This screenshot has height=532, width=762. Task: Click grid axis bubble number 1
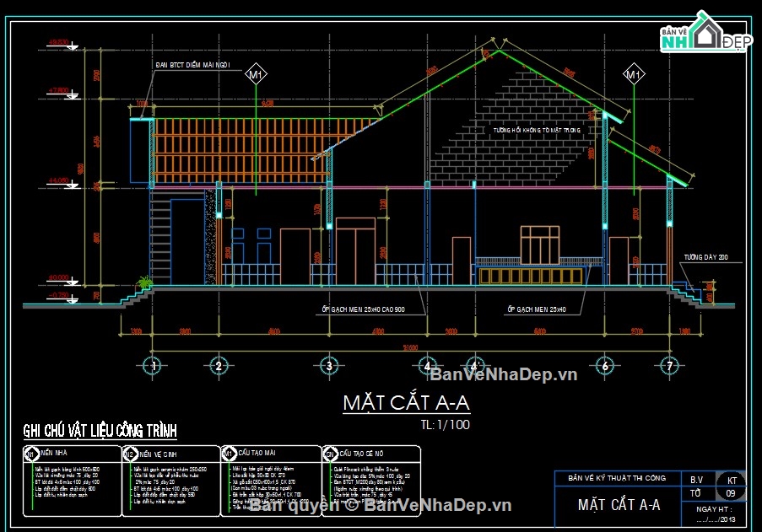click(x=153, y=365)
